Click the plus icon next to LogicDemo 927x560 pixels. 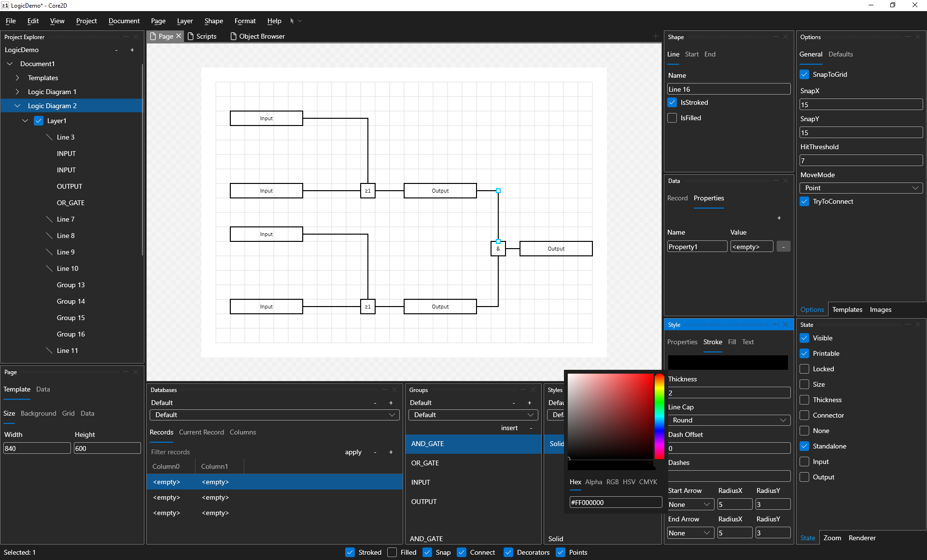(132, 50)
